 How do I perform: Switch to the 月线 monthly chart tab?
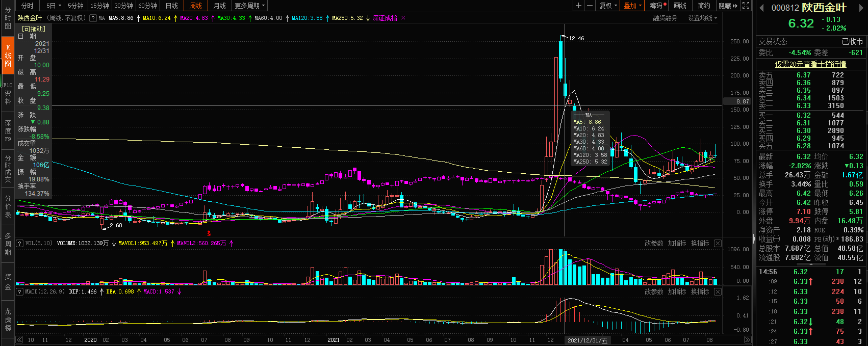click(x=220, y=6)
